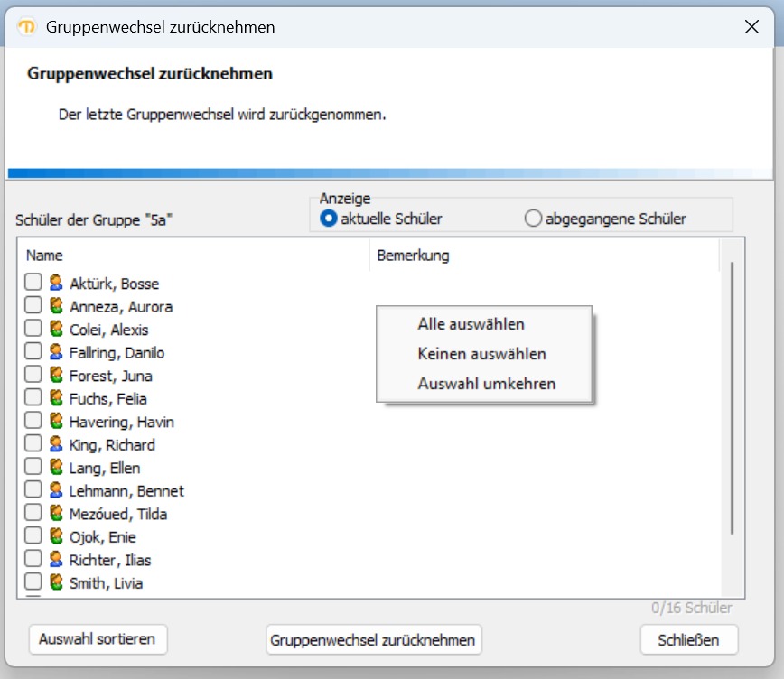784x679 pixels.
Task: Select the 'aktuelle Schüler' radio option
Action: pos(329,219)
